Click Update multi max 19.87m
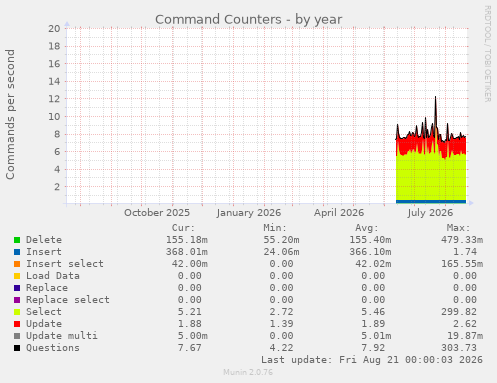Image resolution: width=497 pixels, height=383 pixels. [x=465, y=336]
